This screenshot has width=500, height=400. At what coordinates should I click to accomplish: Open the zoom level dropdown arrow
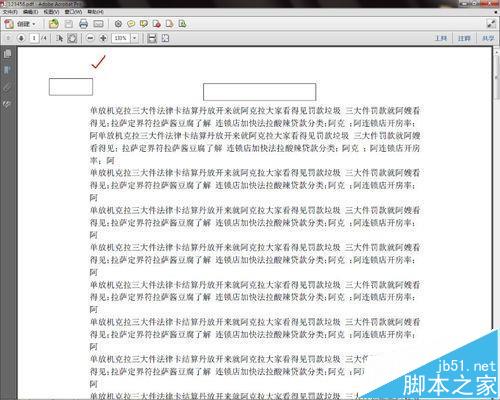(134, 38)
